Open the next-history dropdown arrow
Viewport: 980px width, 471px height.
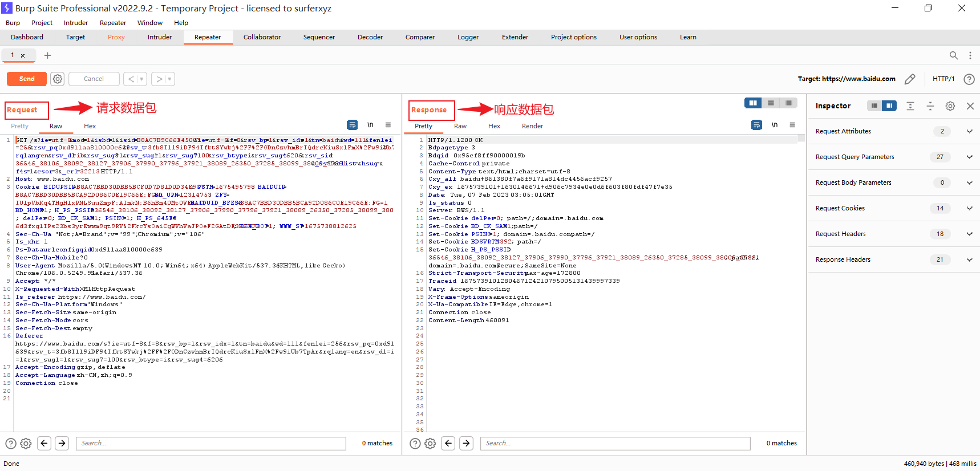pos(170,79)
